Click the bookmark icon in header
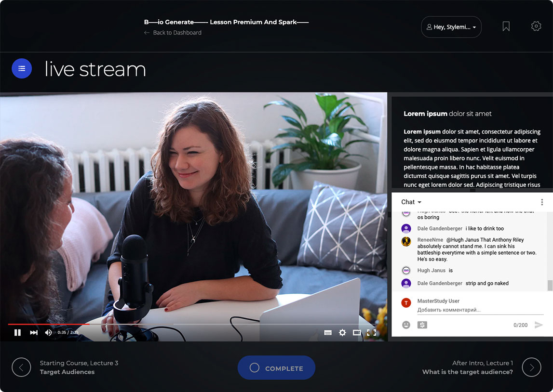The height and width of the screenshot is (392, 553). (x=506, y=26)
